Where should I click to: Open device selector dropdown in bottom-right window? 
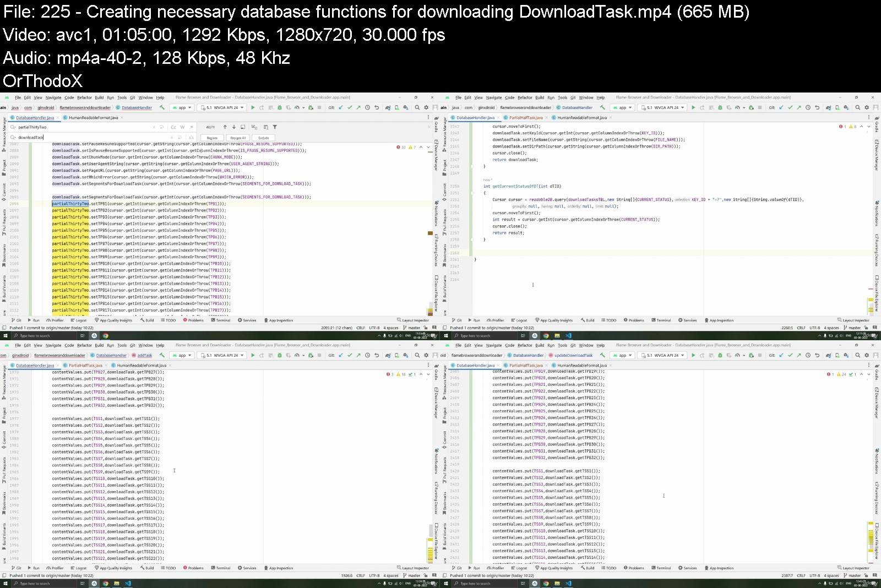coord(664,355)
